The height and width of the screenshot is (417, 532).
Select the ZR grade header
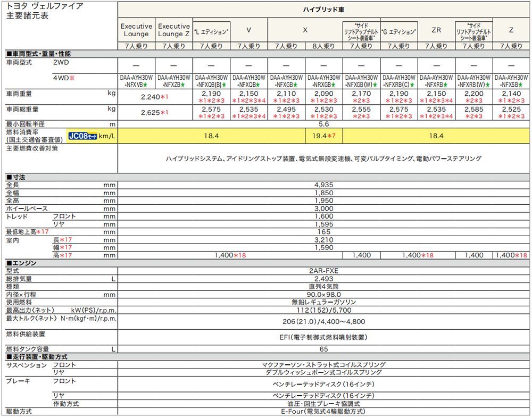coord(436,30)
